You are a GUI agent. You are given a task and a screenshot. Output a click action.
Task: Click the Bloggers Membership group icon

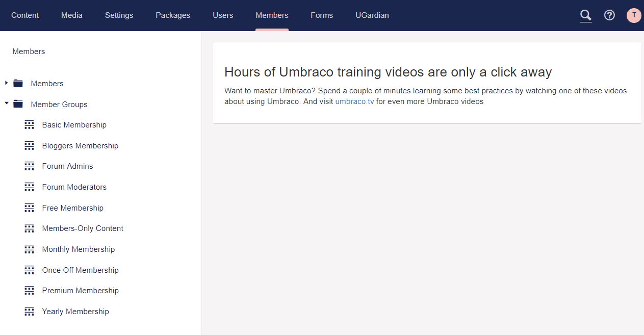tap(30, 146)
